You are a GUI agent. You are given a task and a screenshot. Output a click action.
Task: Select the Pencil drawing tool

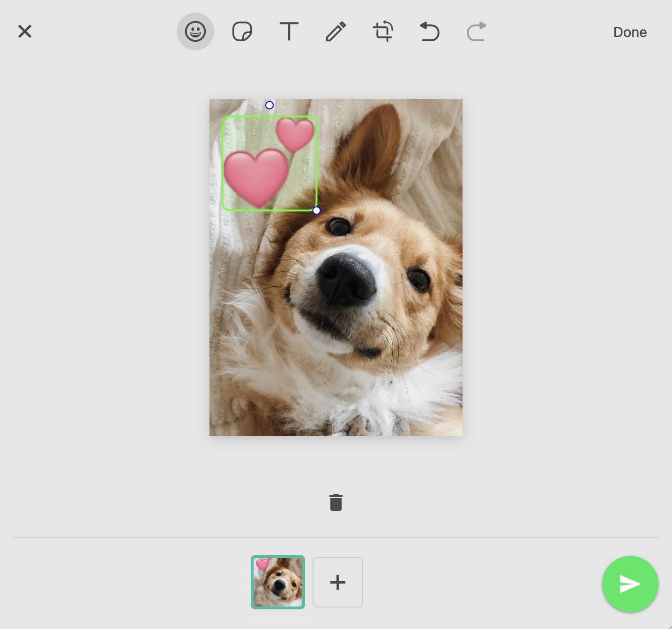click(336, 31)
